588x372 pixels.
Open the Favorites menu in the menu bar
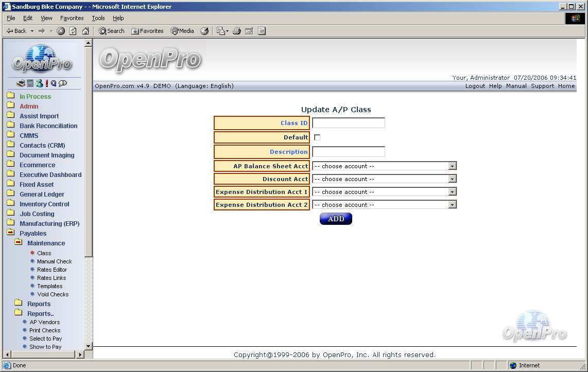click(x=72, y=18)
